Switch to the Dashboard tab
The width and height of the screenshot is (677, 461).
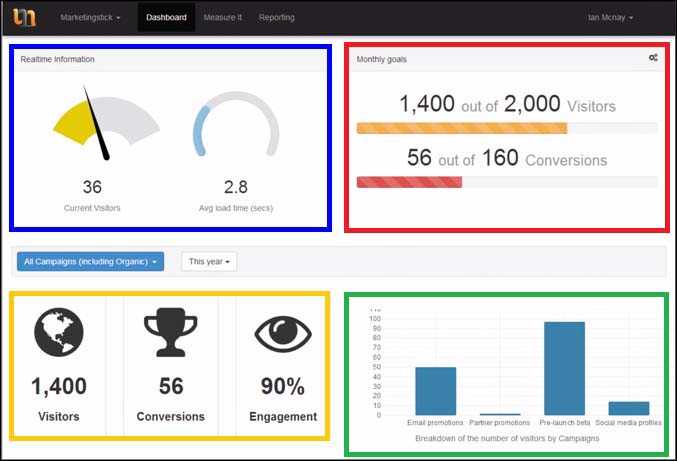pyautogui.click(x=166, y=18)
